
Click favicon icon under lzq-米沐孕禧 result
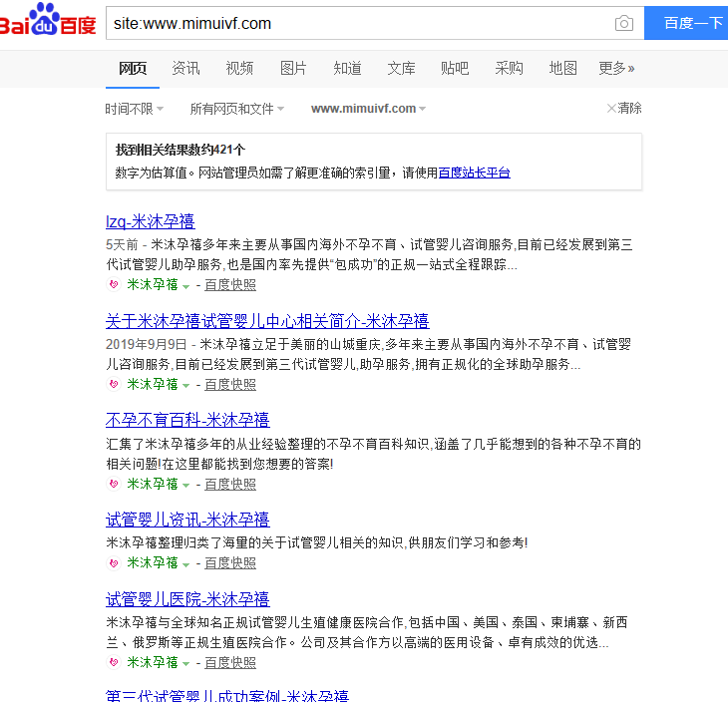pyautogui.click(x=113, y=285)
